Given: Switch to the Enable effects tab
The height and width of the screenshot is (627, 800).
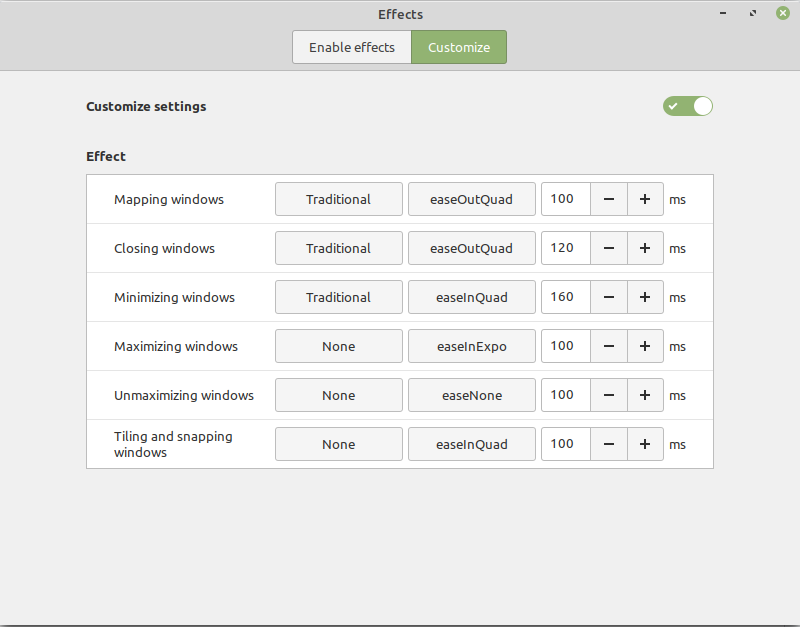Looking at the screenshot, I should pos(351,47).
